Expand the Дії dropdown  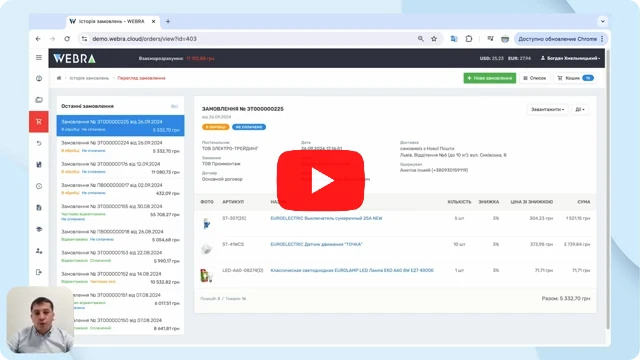[580, 109]
